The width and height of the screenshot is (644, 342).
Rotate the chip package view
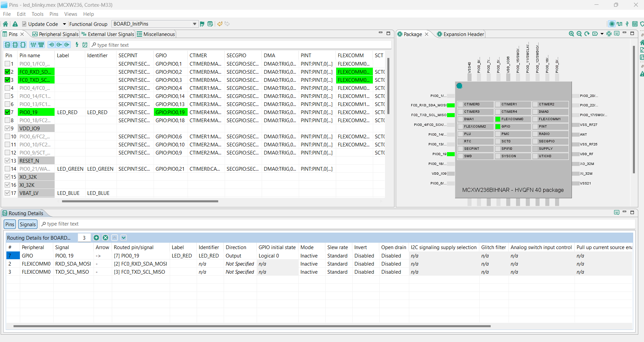point(587,34)
